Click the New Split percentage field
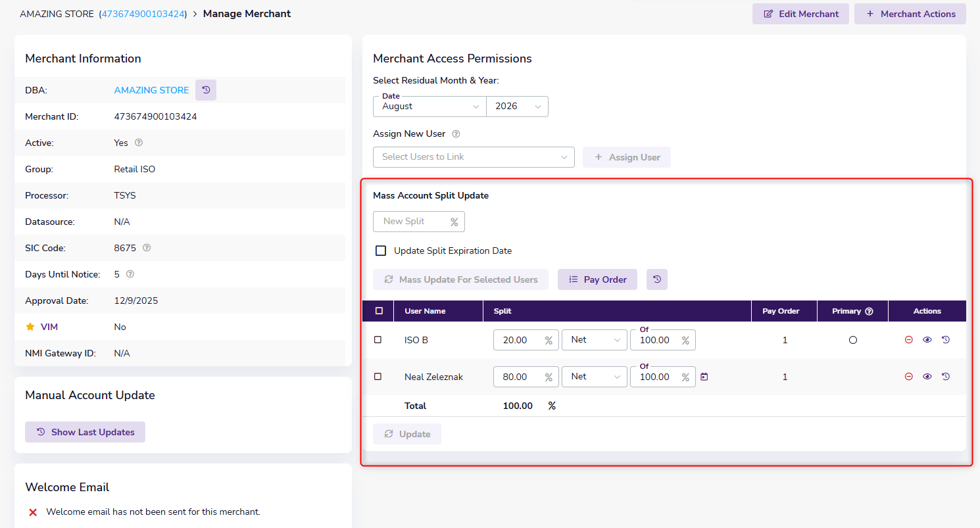This screenshot has height=528, width=980. (x=419, y=222)
